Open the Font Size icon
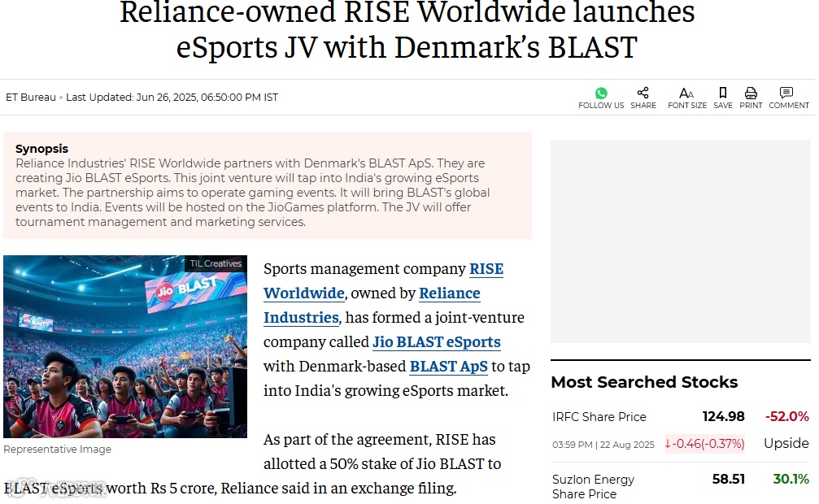The width and height of the screenshot is (819, 504). [x=686, y=93]
